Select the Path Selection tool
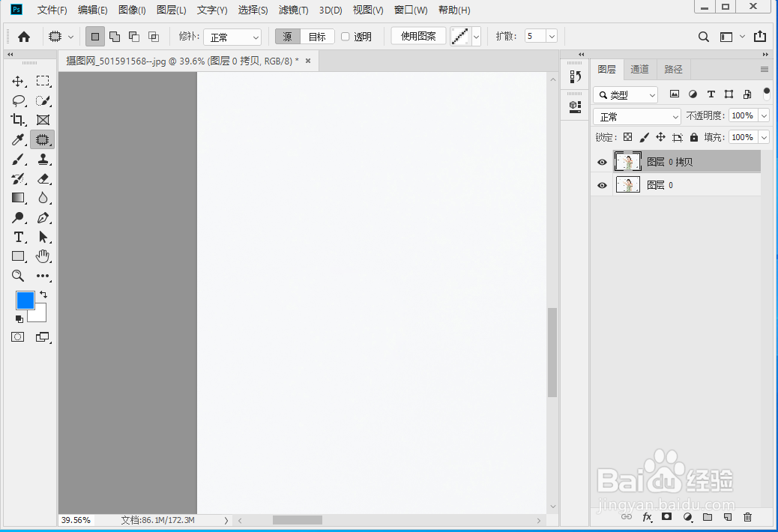This screenshot has height=532, width=778. (x=43, y=237)
